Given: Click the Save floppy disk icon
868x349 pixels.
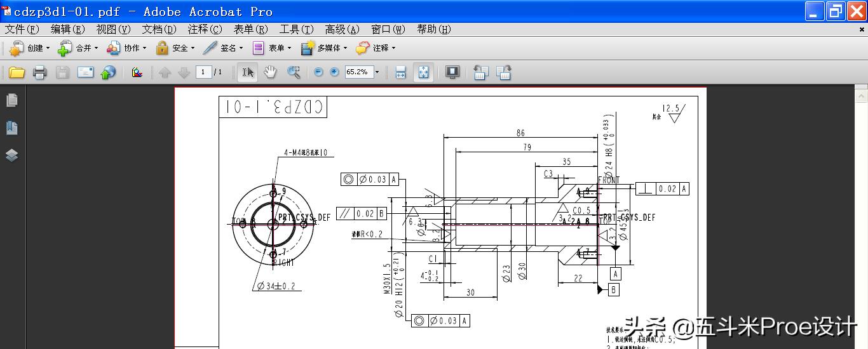Looking at the screenshot, I should tap(62, 72).
